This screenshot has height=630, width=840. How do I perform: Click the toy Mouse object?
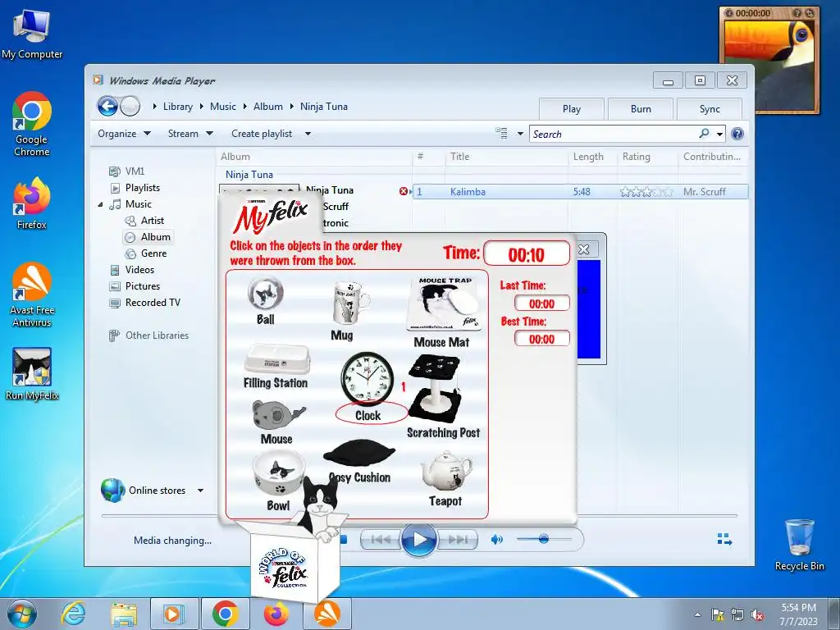click(277, 415)
